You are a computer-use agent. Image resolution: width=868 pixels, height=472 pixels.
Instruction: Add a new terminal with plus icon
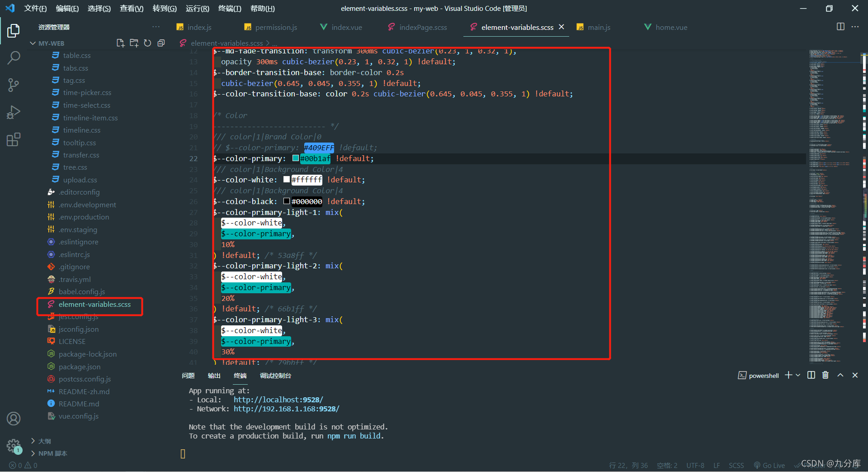click(788, 375)
